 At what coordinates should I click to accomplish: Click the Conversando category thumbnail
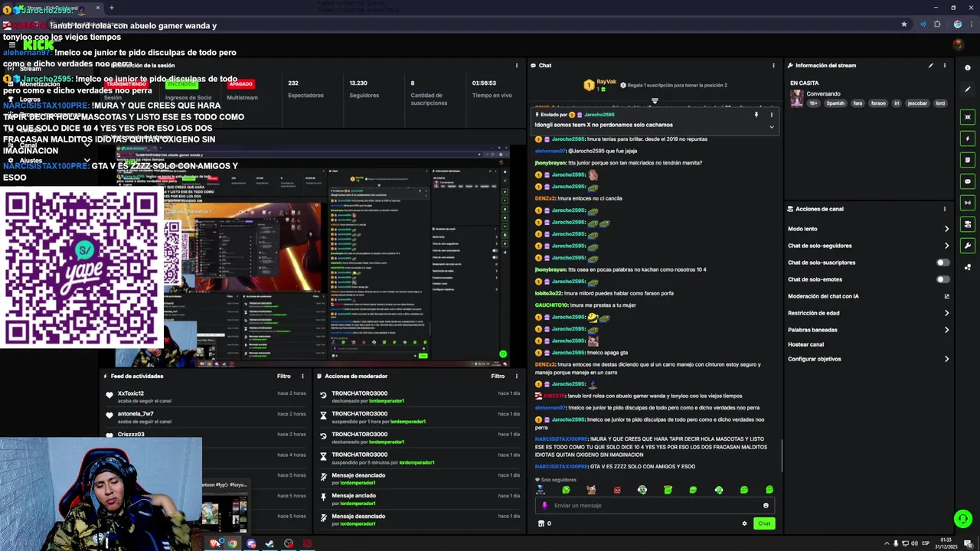click(797, 98)
